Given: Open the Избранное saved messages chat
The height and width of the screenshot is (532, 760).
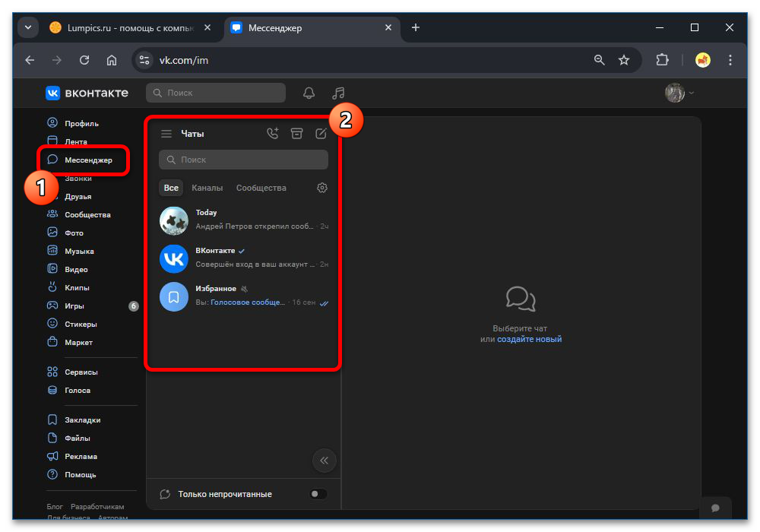Looking at the screenshot, I should click(x=244, y=296).
